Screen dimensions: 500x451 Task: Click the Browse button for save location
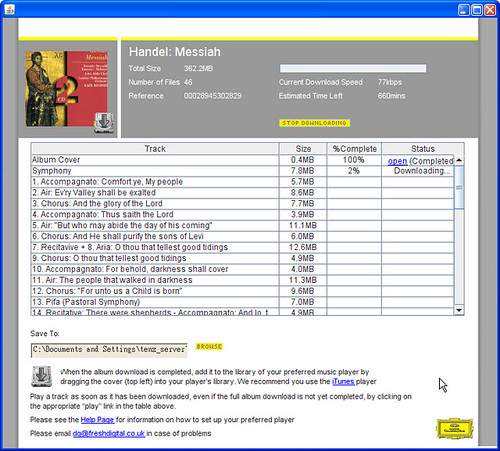tap(209, 347)
